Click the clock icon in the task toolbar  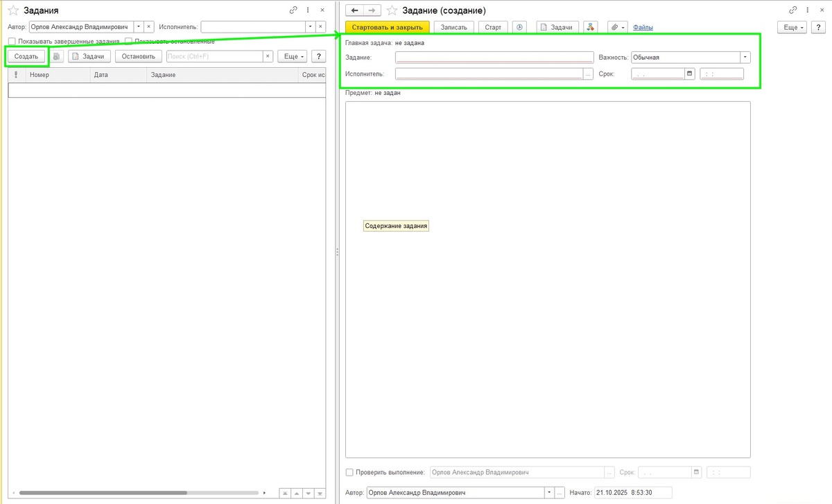521,27
